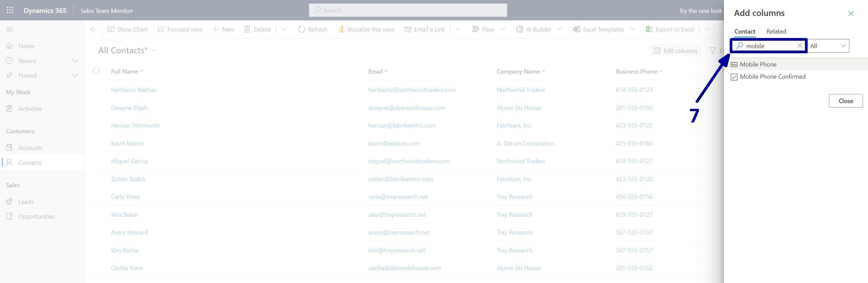This screenshot has width=868, height=283.
Task: Click phone number 456-555-0156
Action: 634,197
